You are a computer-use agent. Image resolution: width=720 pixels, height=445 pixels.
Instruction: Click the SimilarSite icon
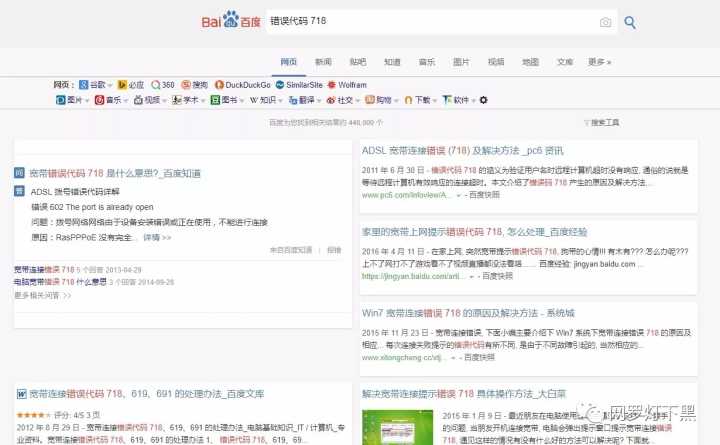click(280, 85)
